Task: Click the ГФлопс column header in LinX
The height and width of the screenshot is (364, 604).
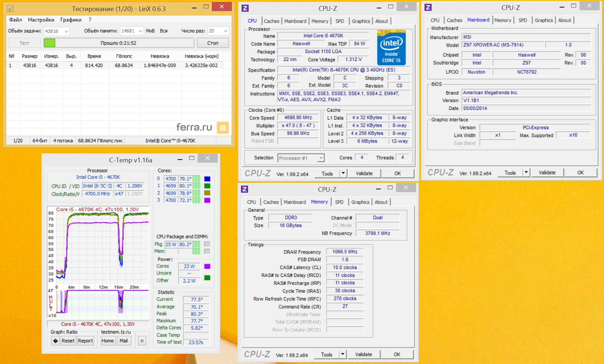Action: coord(124,56)
